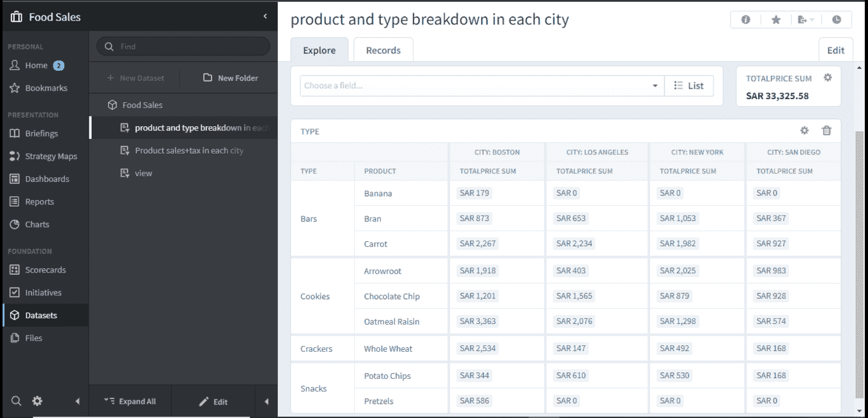The height and width of the screenshot is (418, 868).
Task: Collapse main sidebar with bottom-left arrow
Action: point(77,401)
